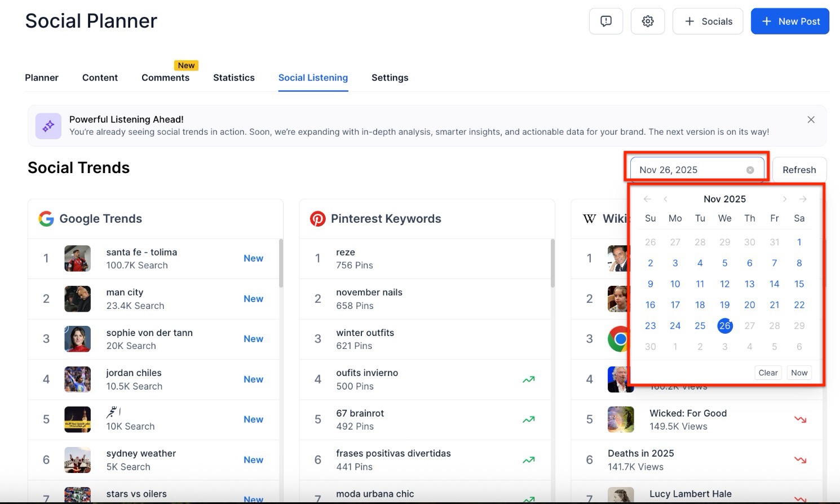Click the Now button in calendar
This screenshot has height=504, width=840.
click(799, 373)
